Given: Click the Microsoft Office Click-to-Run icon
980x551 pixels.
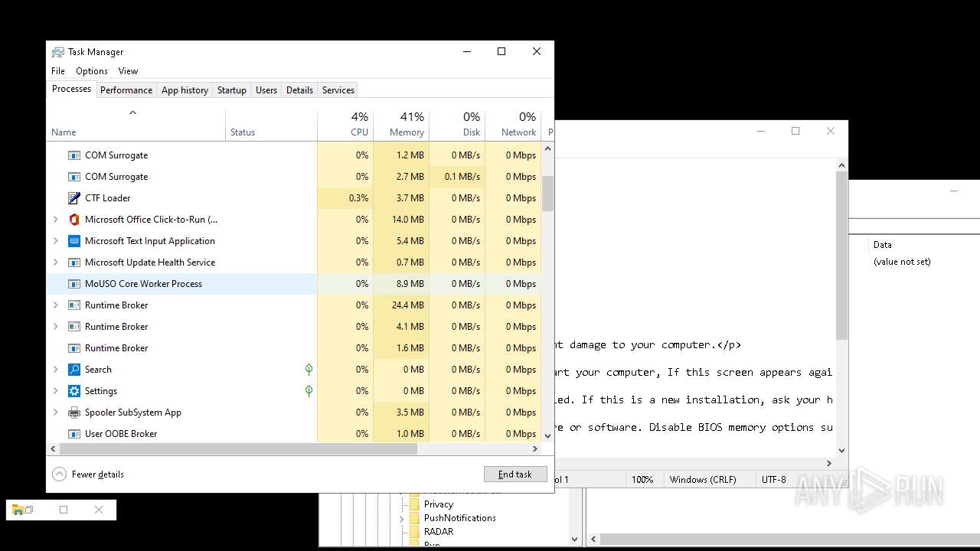Looking at the screenshot, I should [x=74, y=220].
